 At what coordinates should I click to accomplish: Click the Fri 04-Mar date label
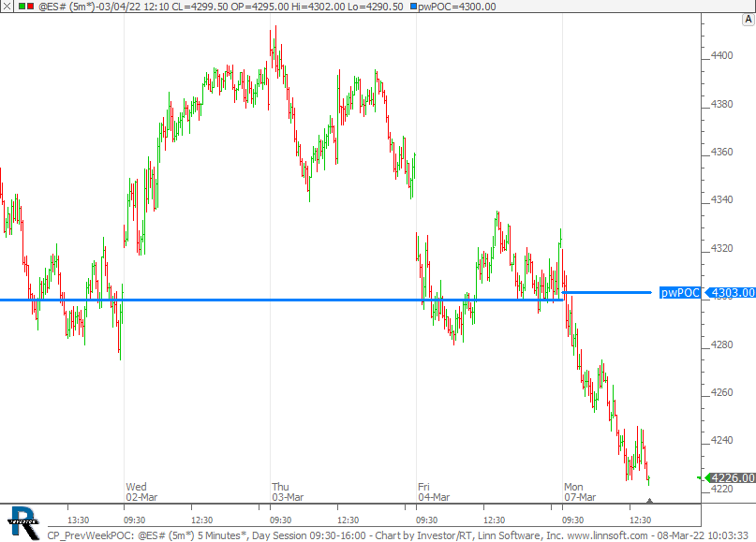tap(434, 491)
